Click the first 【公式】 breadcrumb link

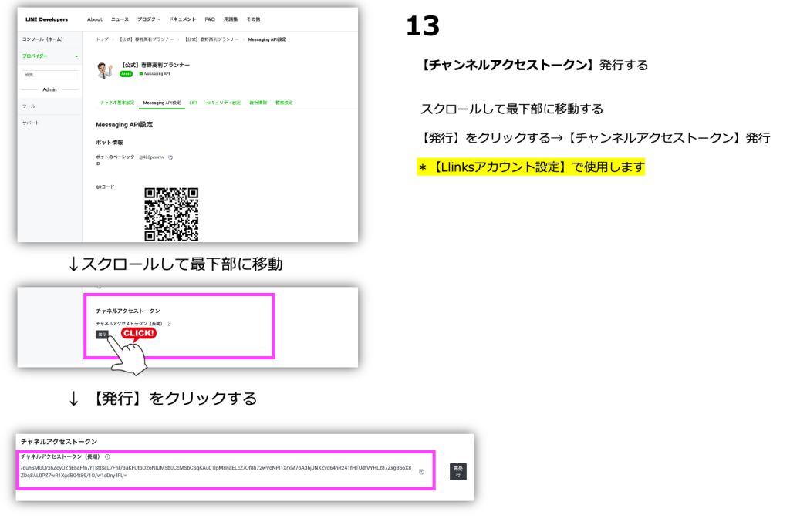coord(147,39)
